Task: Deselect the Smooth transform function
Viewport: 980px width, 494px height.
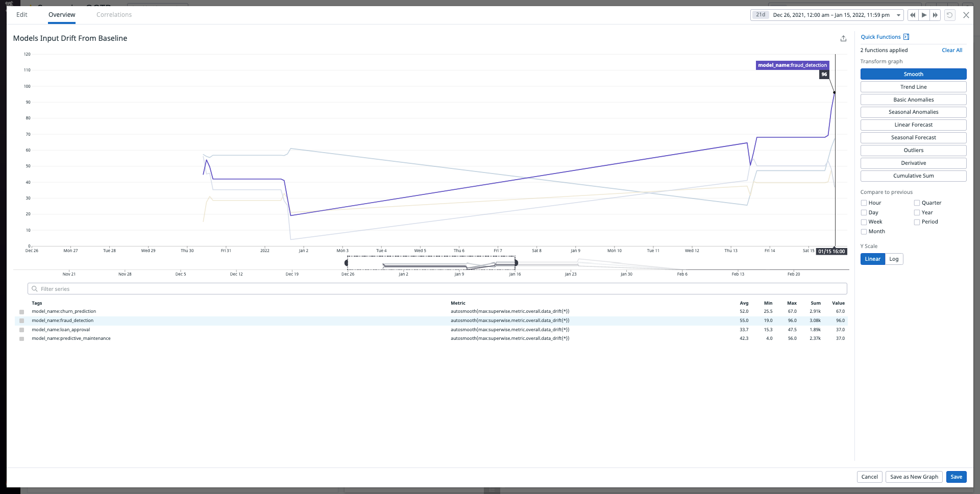Action: click(x=913, y=74)
